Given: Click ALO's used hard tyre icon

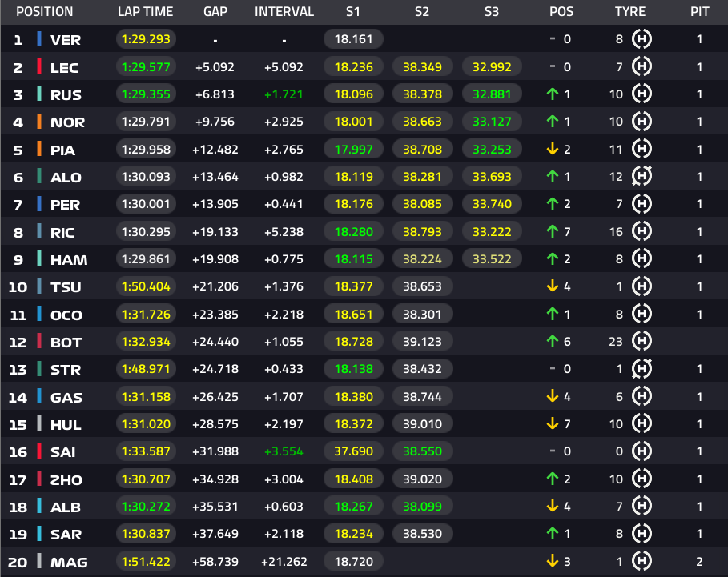Looking at the screenshot, I should 642,176.
